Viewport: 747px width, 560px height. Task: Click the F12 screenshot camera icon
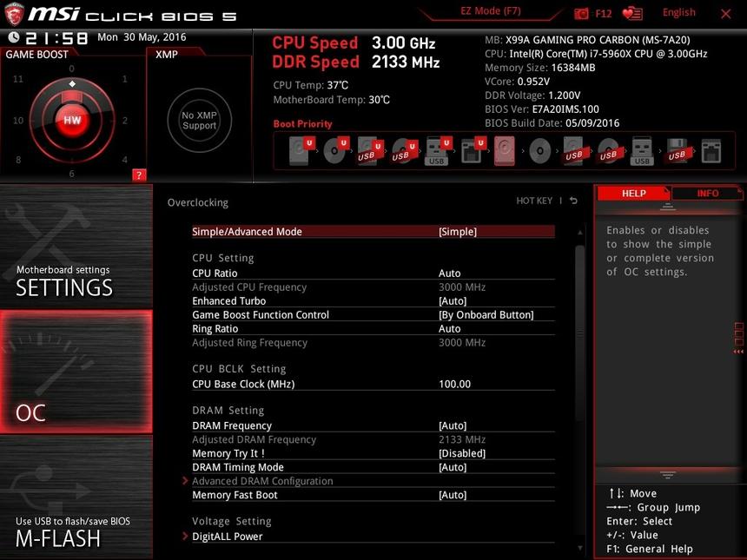click(x=582, y=14)
